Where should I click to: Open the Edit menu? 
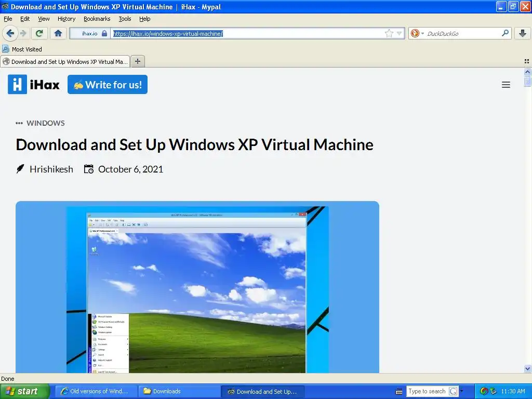coord(25,19)
